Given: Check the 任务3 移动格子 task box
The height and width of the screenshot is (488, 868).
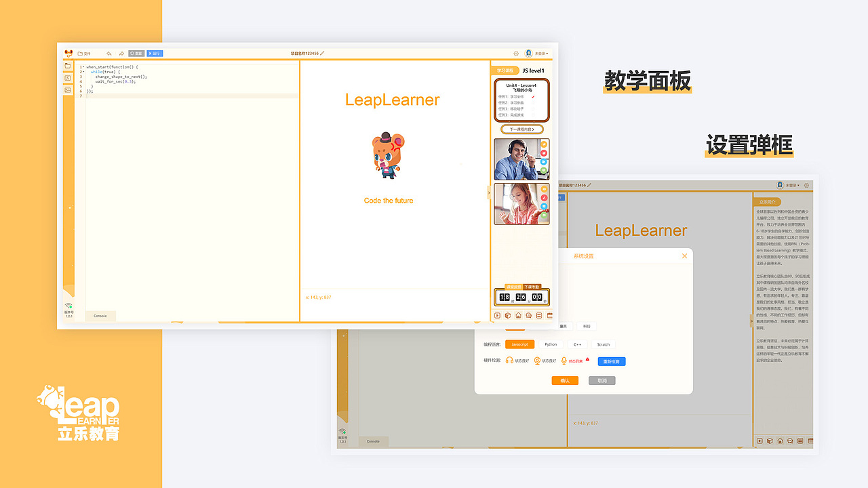Looking at the screenshot, I should (x=533, y=108).
